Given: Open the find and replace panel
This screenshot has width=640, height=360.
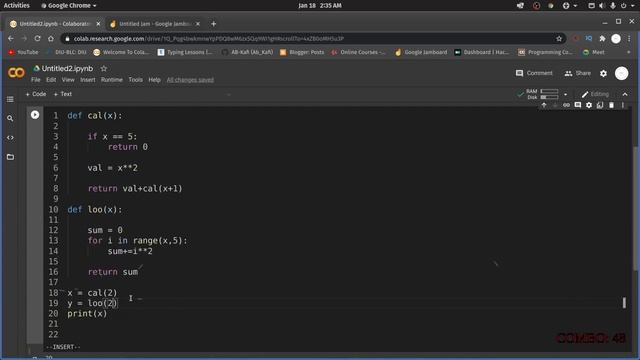Looking at the screenshot, I should point(10,118).
